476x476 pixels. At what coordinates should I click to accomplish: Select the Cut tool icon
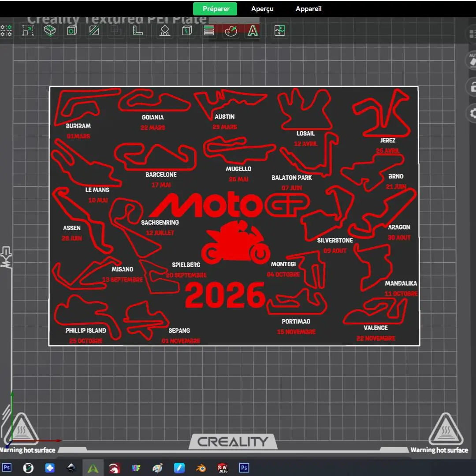(94, 31)
